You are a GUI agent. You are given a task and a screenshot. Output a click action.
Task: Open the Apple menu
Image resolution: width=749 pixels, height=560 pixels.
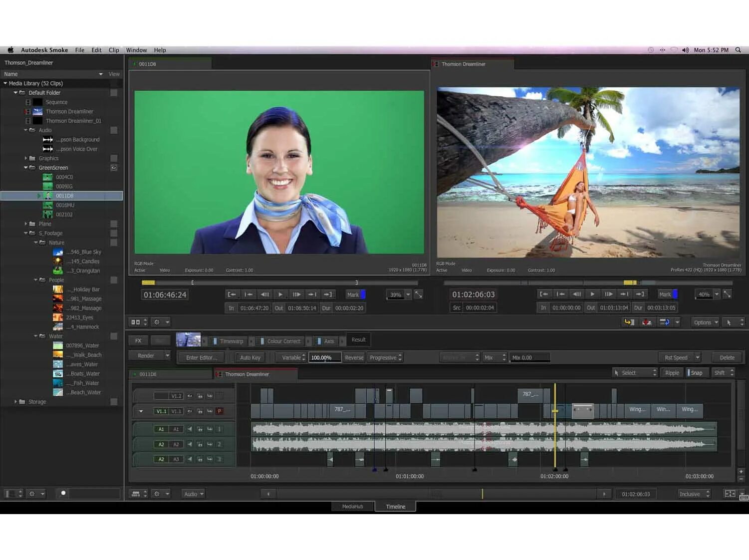coord(10,50)
